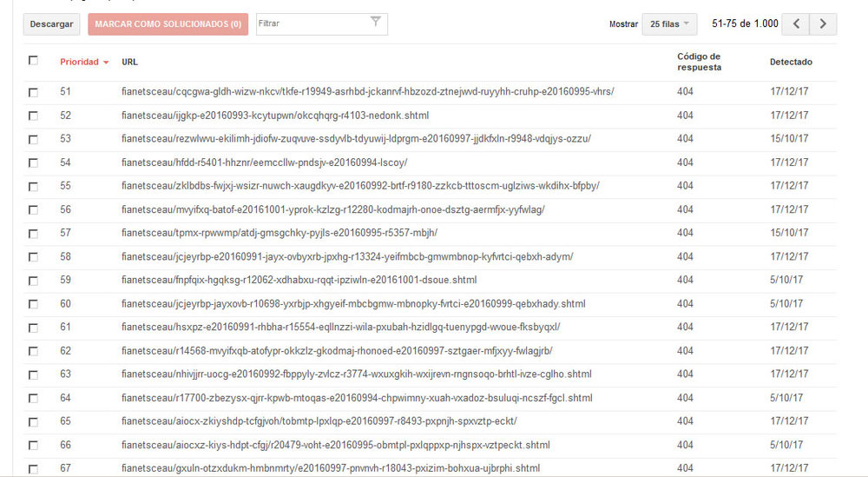
Task: Check the box for row 55
Action: (x=33, y=187)
